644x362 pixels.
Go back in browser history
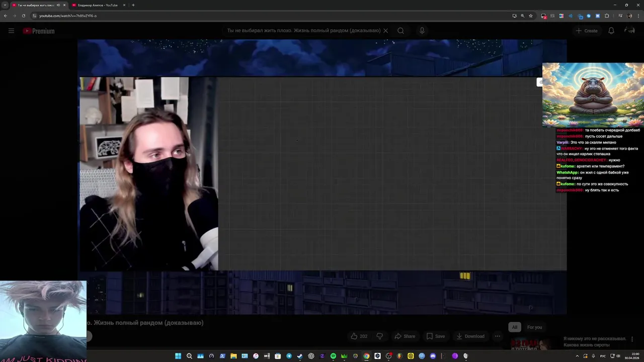[6, 16]
